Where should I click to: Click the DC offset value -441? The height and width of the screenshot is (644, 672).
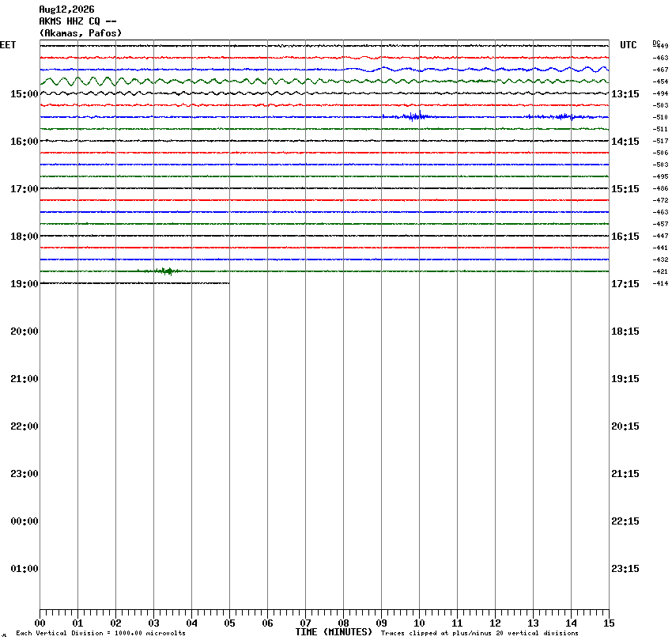tap(660, 248)
